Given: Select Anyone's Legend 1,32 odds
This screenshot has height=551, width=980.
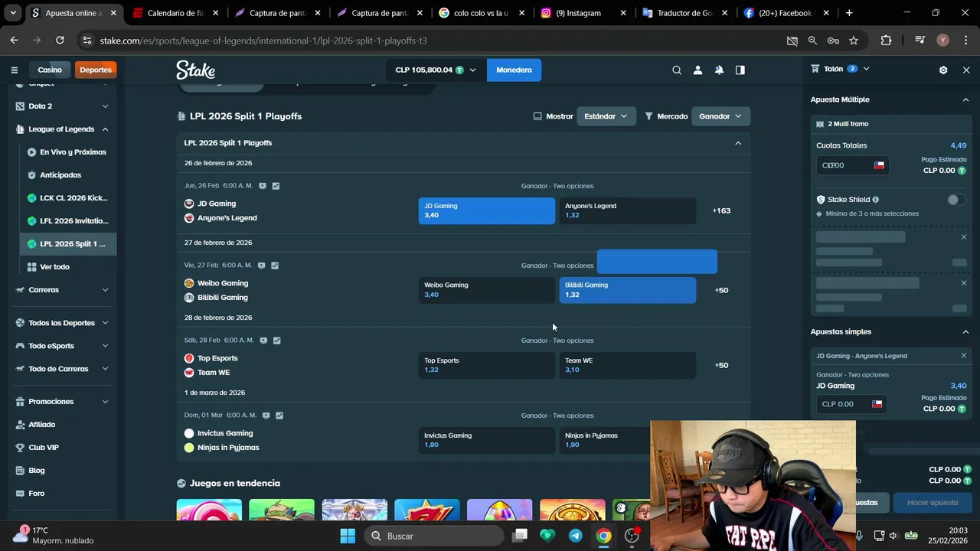Looking at the screenshot, I should (628, 210).
